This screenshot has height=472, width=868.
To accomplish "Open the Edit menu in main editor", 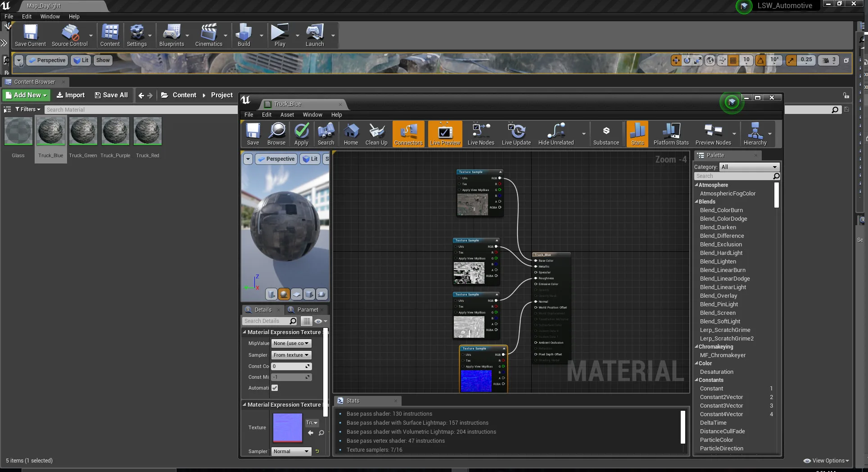I will [27, 16].
